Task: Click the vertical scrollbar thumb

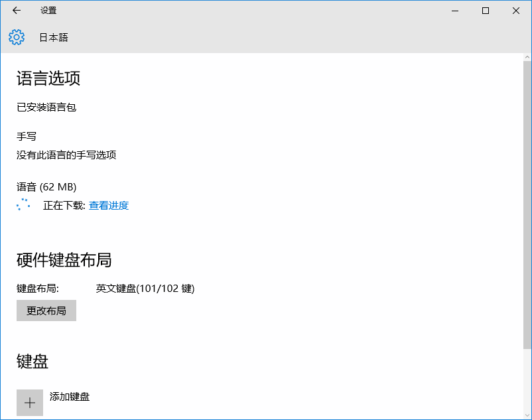Action: (527, 199)
